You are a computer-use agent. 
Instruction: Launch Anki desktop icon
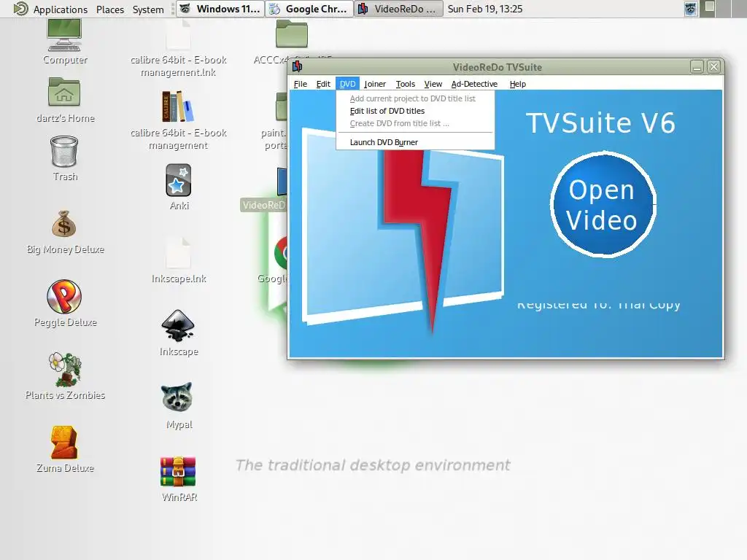tap(179, 180)
